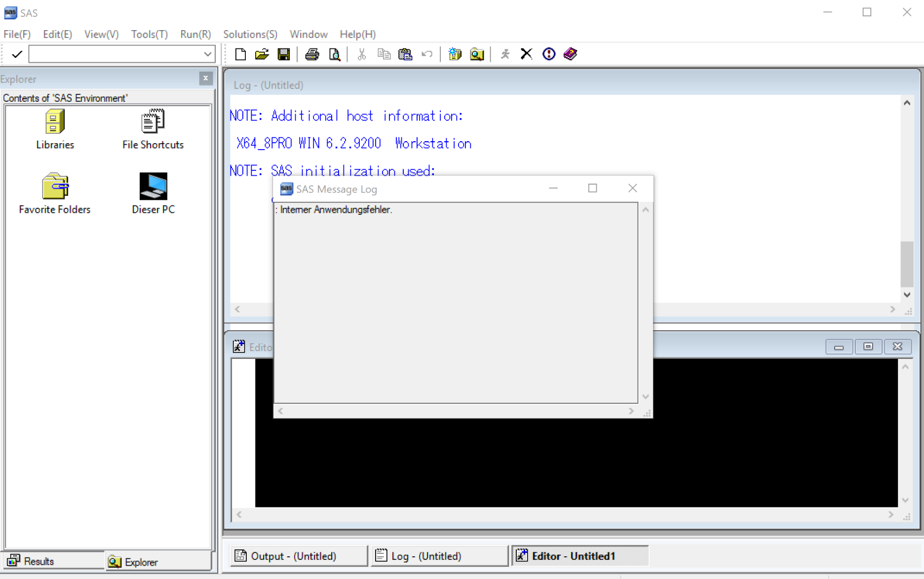This screenshot has height=579, width=924.
Task: Click the Message Log scroll right arrow
Action: [631, 411]
